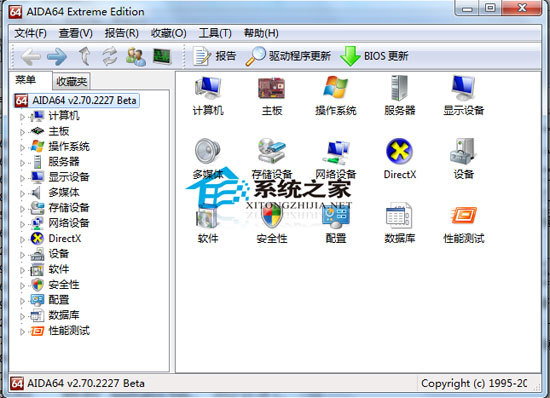Image resolution: width=550 pixels, height=398 pixels.
Task: Click the Copyright text in status bar
Action: pyautogui.click(x=474, y=384)
